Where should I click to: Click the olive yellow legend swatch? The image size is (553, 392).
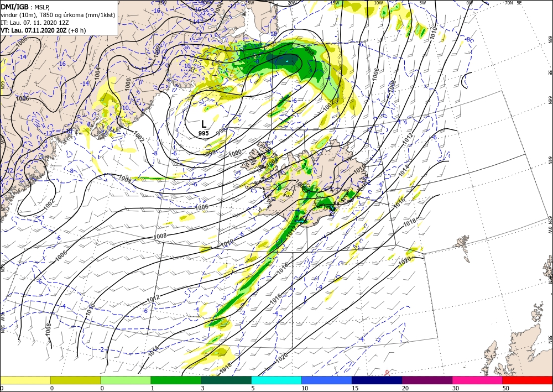tap(75, 380)
